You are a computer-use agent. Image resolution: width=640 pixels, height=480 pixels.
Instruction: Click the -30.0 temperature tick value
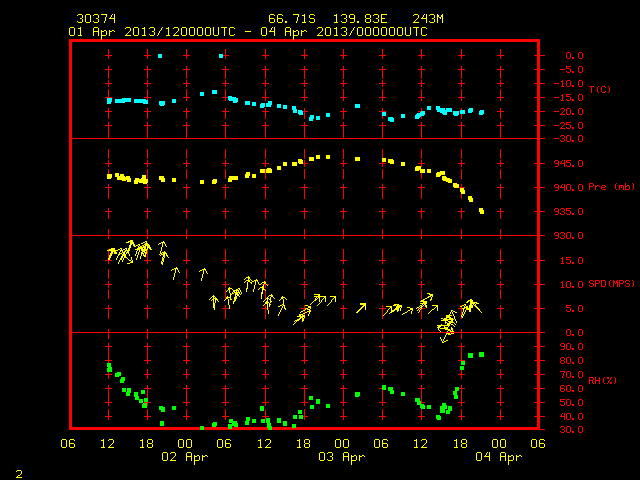click(x=568, y=139)
